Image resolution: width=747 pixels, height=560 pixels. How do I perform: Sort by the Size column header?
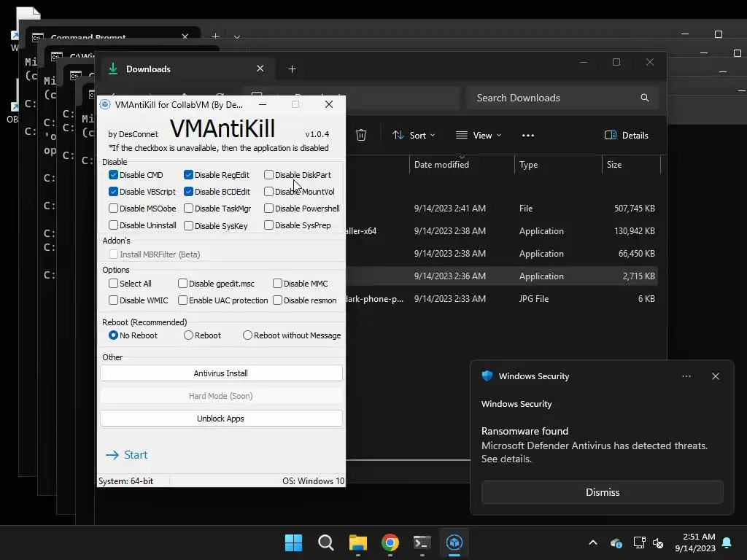click(631, 164)
